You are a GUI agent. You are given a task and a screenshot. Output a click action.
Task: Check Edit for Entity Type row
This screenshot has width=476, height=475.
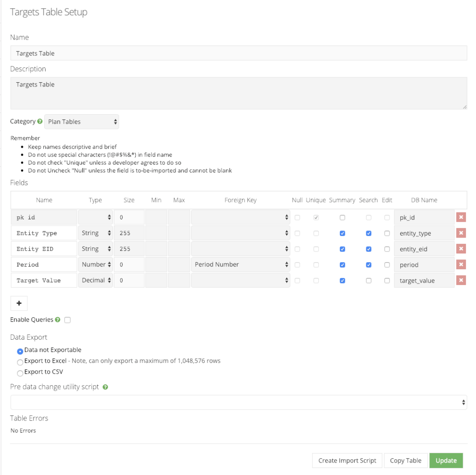pos(387,233)
